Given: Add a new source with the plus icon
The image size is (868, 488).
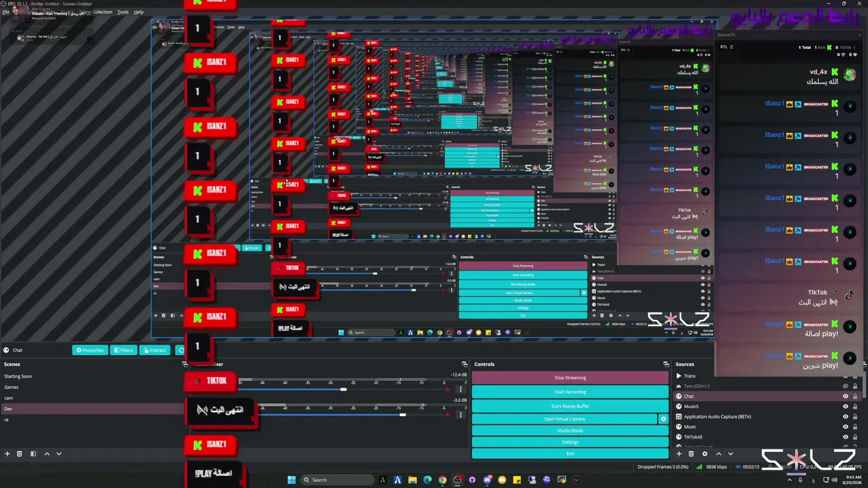Looking at the screenshot, I should 679,453.
